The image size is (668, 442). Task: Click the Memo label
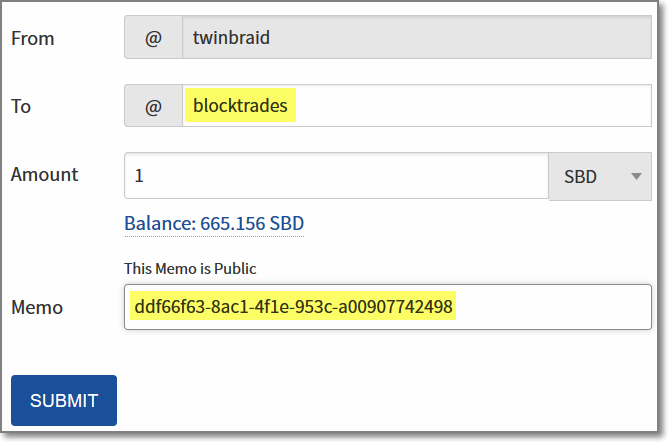[36, 307]
